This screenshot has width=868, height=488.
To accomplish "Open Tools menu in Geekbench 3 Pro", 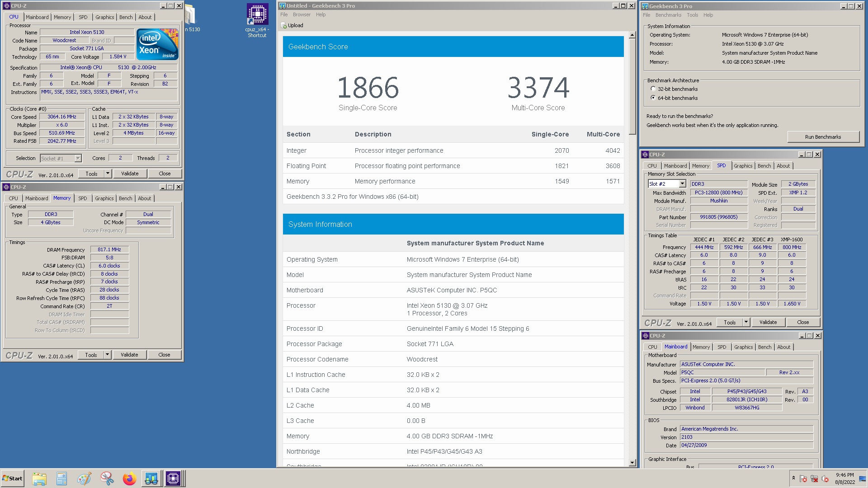I will tap(693, 15).
